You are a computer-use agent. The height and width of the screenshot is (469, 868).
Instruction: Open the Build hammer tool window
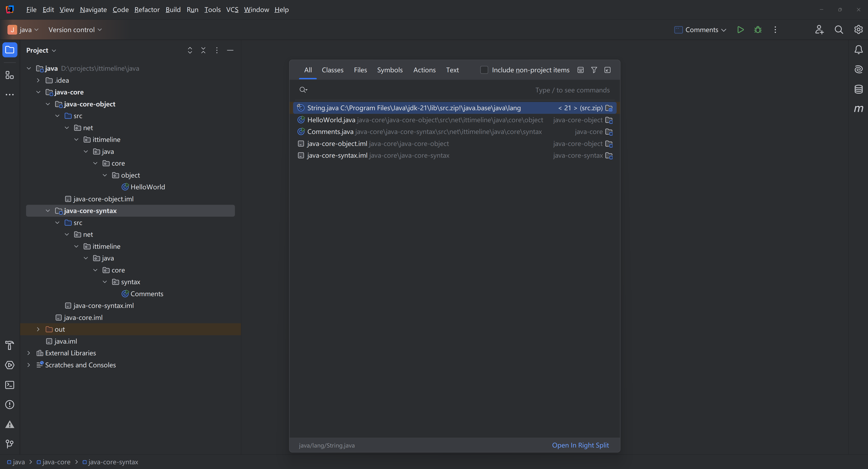tap(10, 345)
